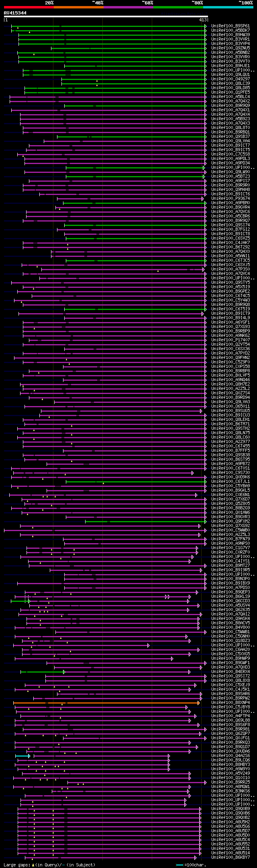Click the single orange alignment bar
Screen dimensions: 257x868
point(106,703)
